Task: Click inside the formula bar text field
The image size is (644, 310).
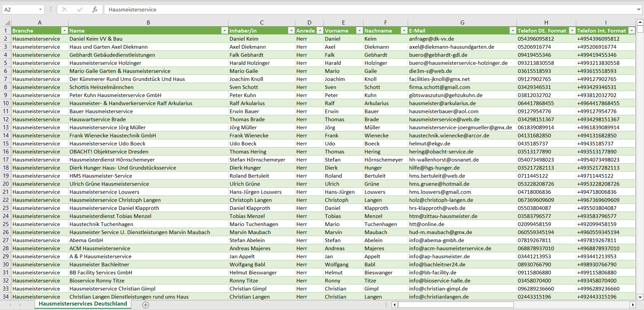Action: [x=357, y=9]
